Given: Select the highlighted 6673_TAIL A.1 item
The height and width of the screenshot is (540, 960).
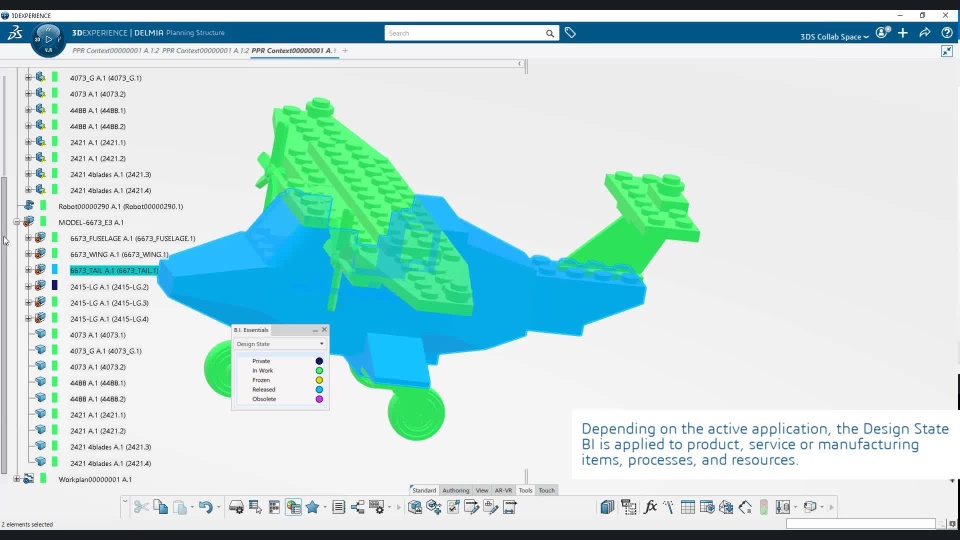Looking at the screenshot, I should (x=114, y=270).
